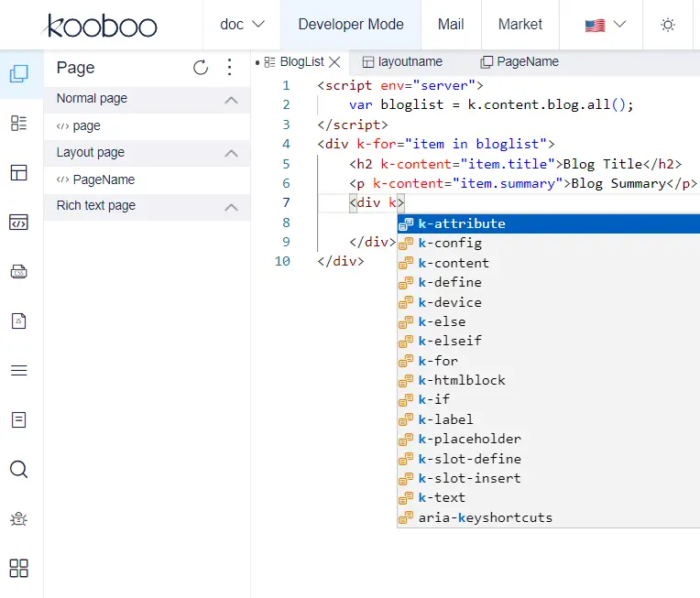Switch to the layoutname tab

coord(402,62)
